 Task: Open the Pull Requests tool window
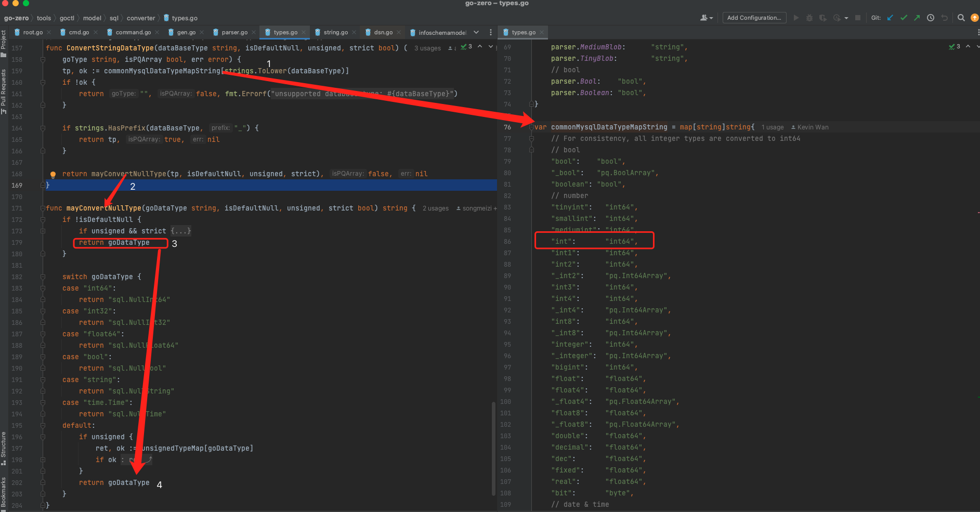coord(4,91)
